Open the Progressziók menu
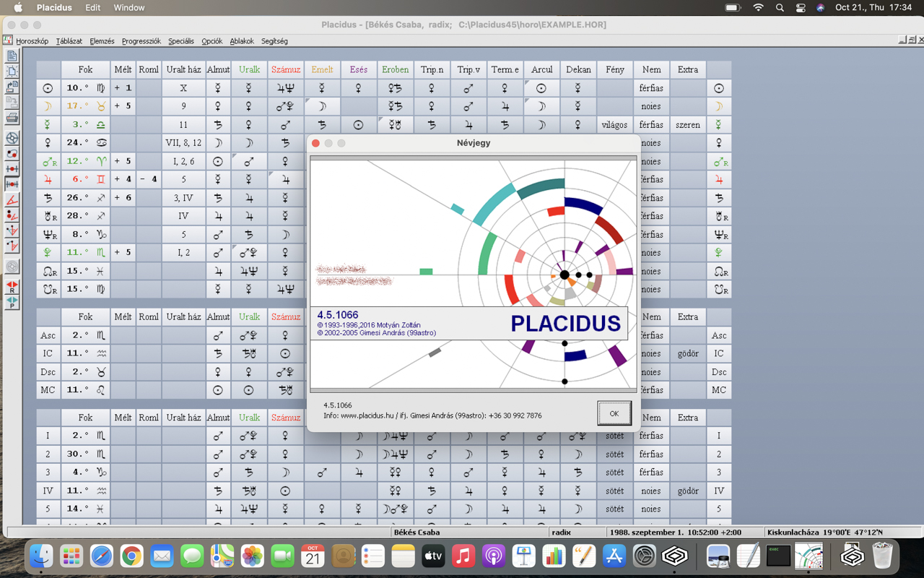The width and height of the screenshot is (924, 578). [141, 41]
